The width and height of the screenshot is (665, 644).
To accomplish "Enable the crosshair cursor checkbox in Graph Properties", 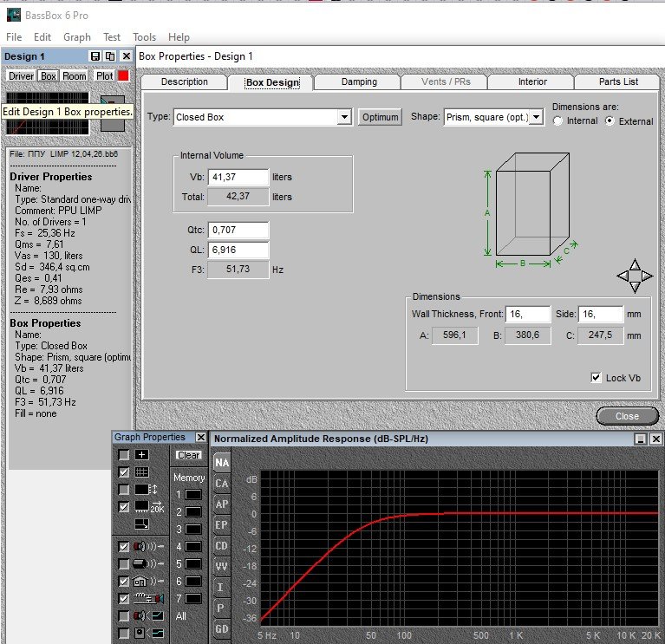I will pyautogui.click(x=124, y=455).
